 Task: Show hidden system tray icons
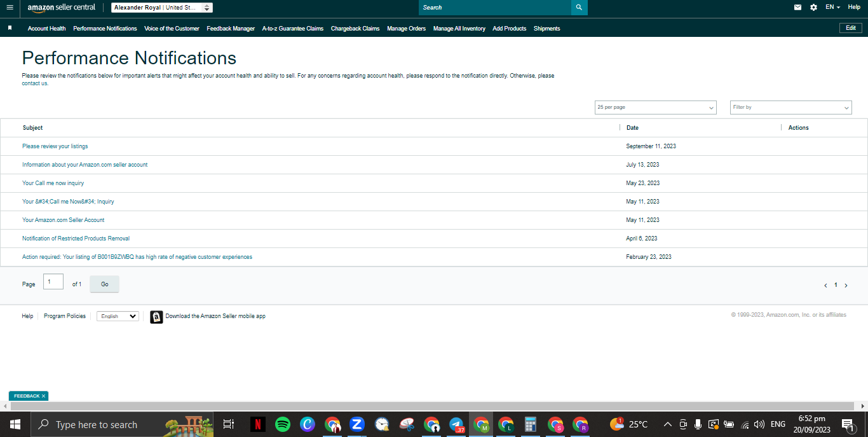pyautogui.click(x=667, y=424)
